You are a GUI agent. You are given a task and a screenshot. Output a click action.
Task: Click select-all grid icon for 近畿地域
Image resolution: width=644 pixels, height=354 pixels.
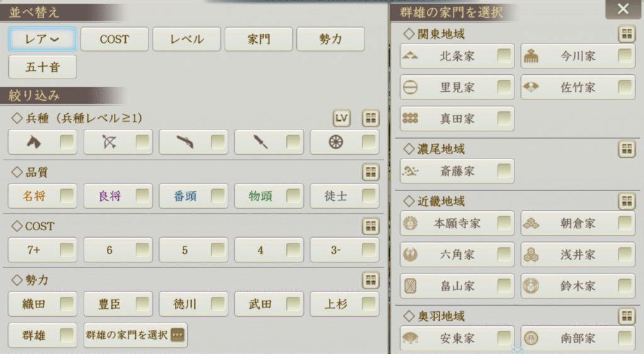[x=626, y=201]
